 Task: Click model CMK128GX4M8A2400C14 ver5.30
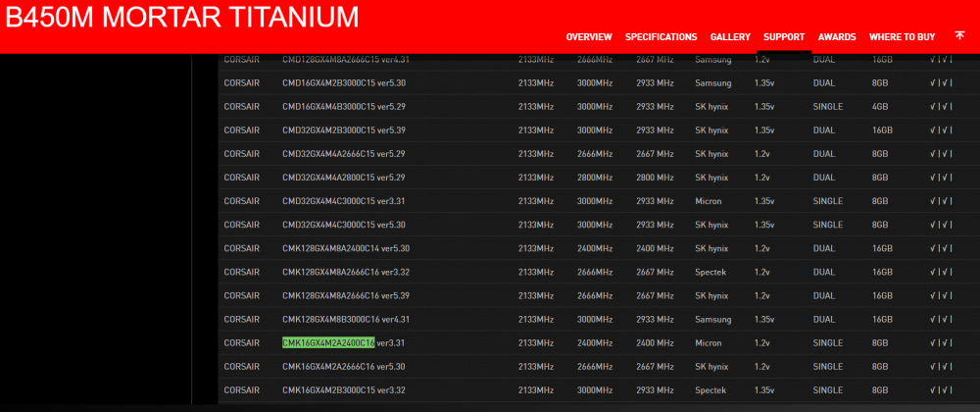[x=346, y=248]
